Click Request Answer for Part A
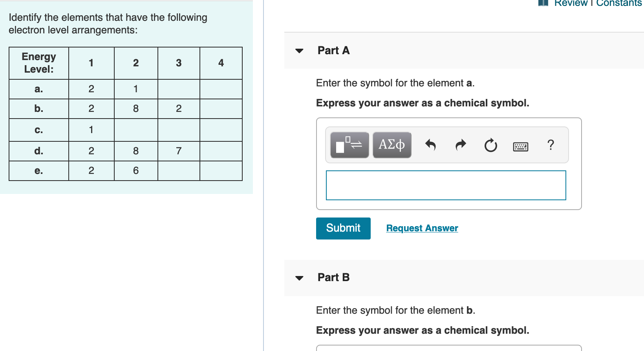The image size is (644, 351). [x=422, y=228]
